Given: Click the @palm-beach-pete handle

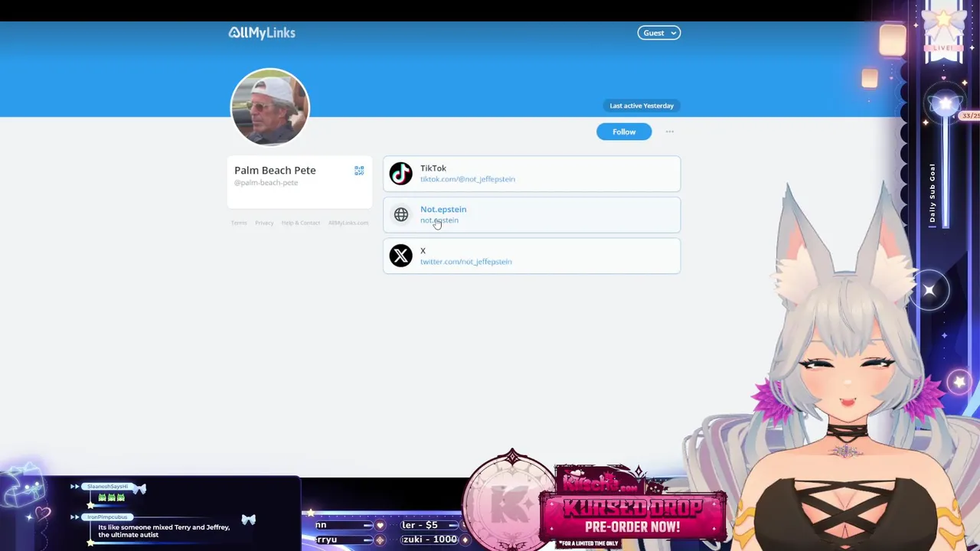Looking at the screenshot, I should tap(266, 183).
